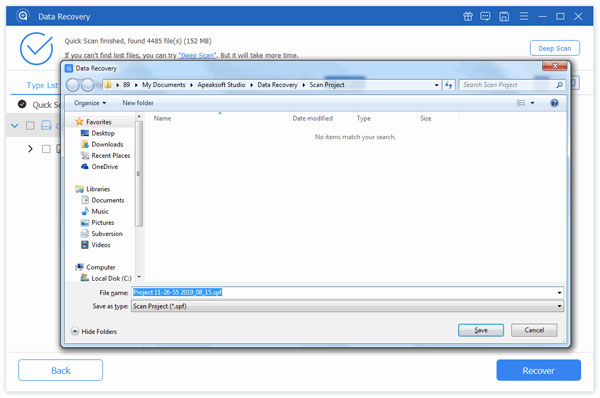Click the 89 breadcrumb segment

point(126,85)
